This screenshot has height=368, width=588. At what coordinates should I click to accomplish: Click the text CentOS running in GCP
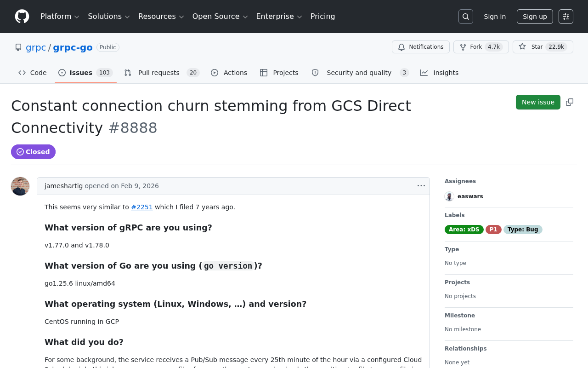[x=82, y=322]
